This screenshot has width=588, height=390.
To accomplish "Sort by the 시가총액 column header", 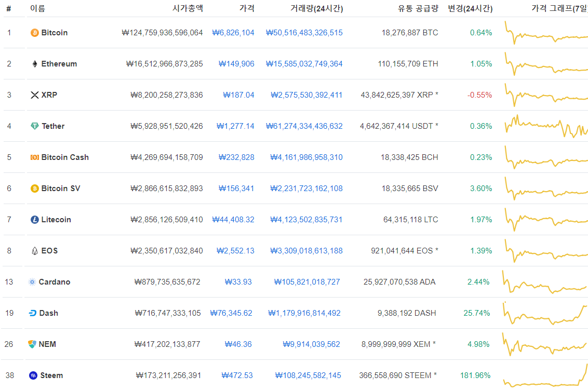I will tap(188, 8).
